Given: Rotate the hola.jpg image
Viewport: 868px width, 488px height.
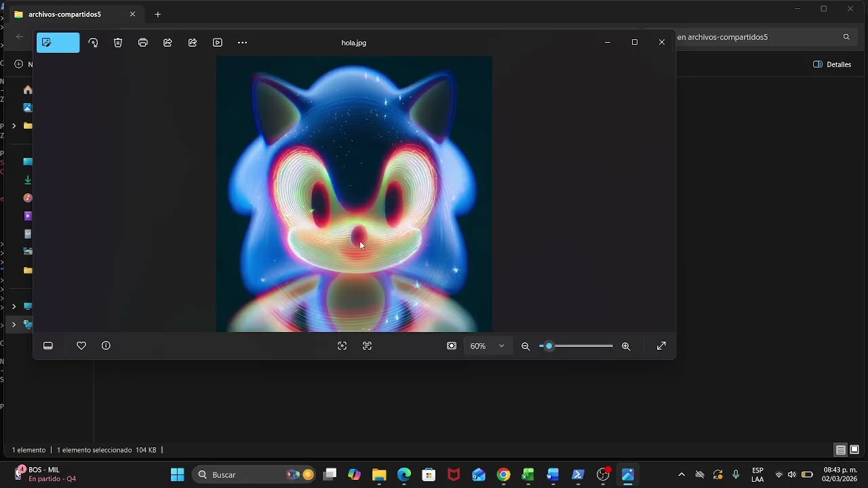Looking at the screenshot, I should click(93, 43).
